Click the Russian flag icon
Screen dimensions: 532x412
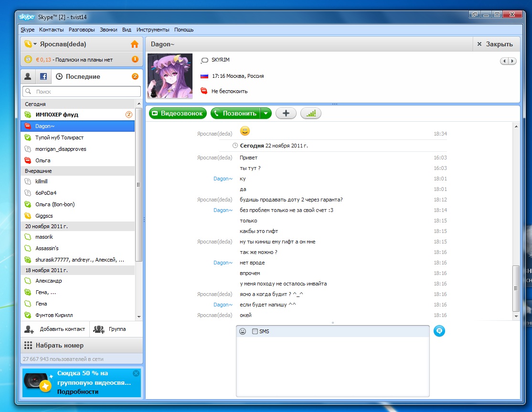pos(204,76)
